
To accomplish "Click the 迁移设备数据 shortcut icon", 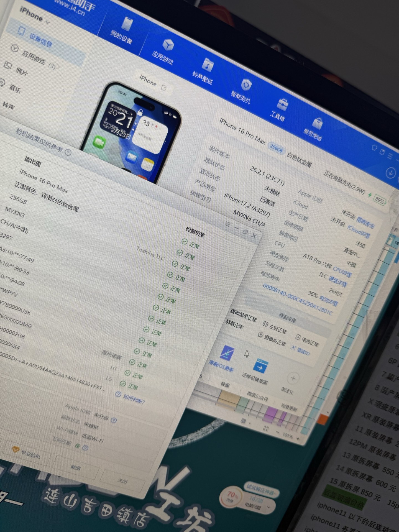I will click(260, 366).
